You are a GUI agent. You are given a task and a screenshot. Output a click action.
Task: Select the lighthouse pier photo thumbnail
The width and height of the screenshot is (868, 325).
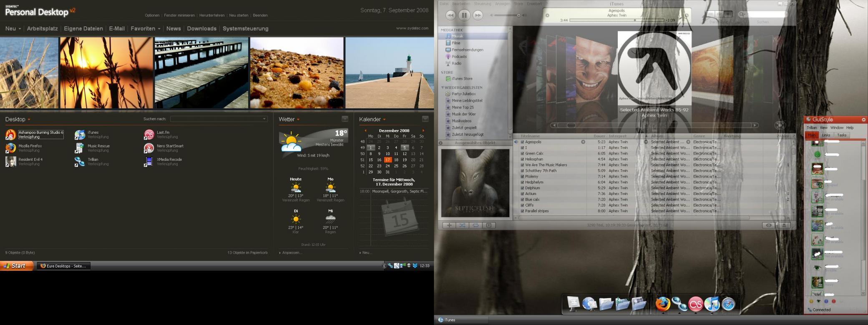click(390, 73)
